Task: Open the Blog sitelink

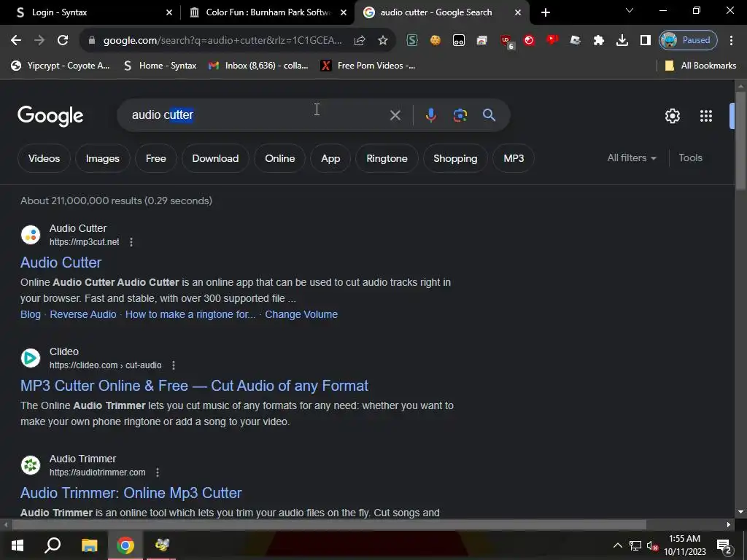Action: tap(31, 314)
